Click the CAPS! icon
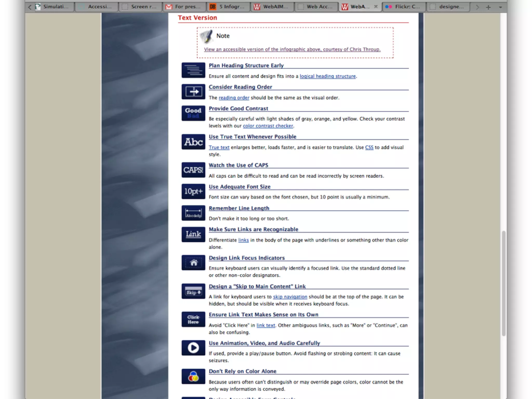532x399 pixels. pos(193,170)
